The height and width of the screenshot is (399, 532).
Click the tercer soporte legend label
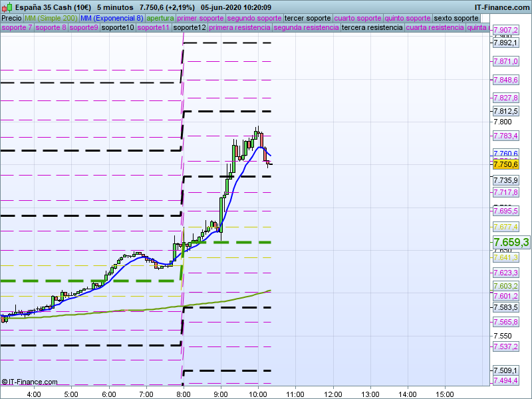307,18
